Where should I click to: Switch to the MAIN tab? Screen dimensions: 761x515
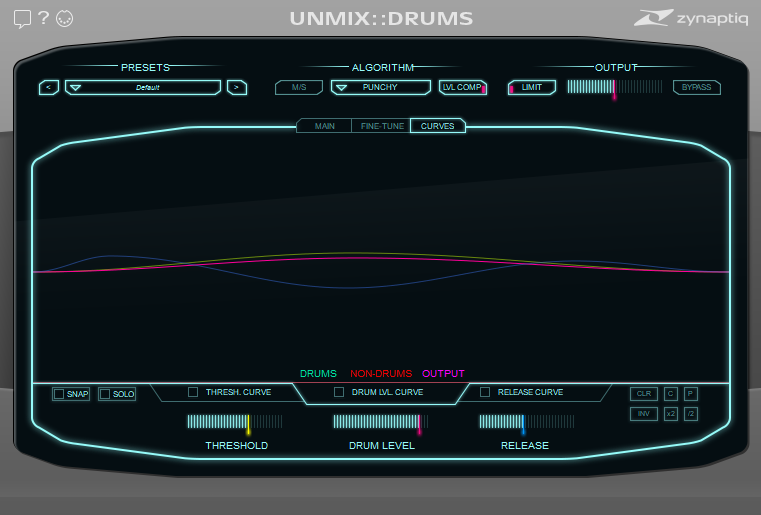[324, 126]
